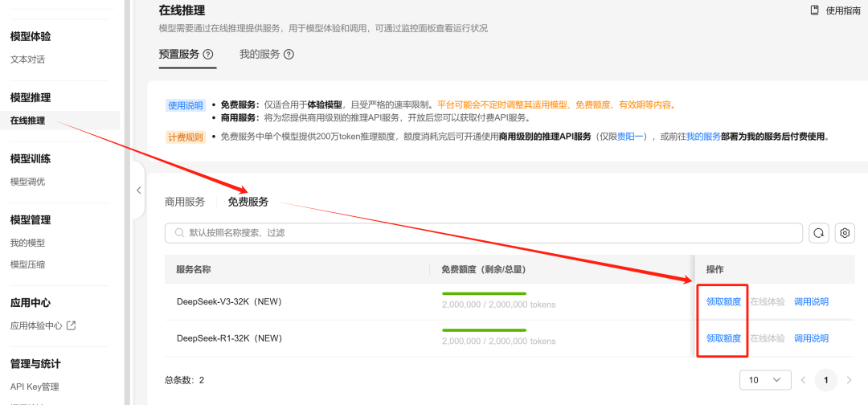This screenshot has height=405, width=868.
Task: Click the search box for service names
Action: [x=484, y=234]
